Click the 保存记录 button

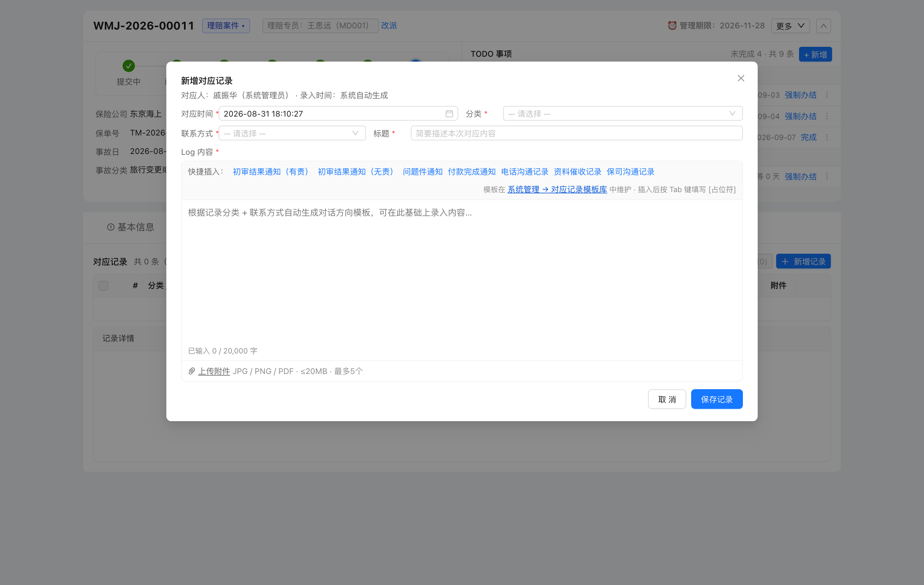717,399
